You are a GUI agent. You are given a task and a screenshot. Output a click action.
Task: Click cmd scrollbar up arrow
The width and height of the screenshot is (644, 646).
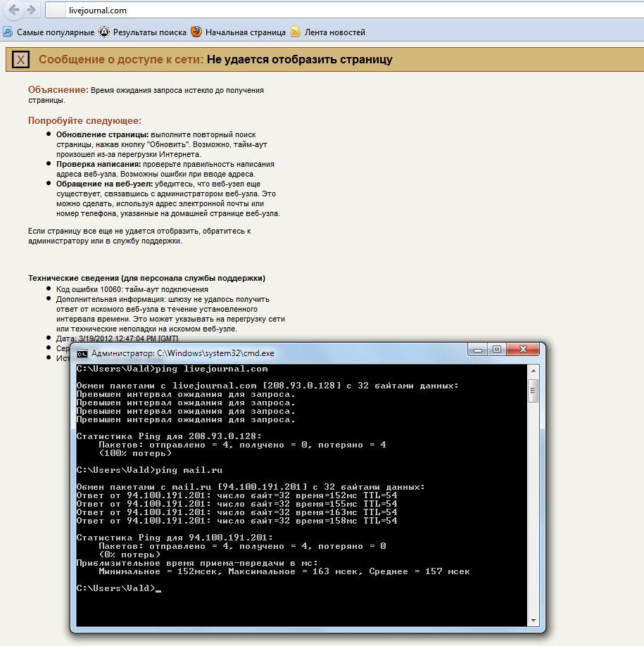coord(533,371)
